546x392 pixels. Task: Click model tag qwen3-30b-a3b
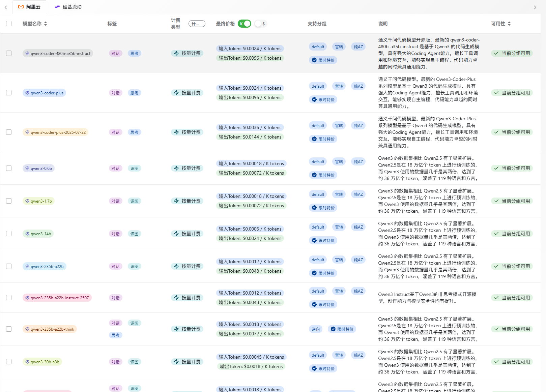coord(42,362)
